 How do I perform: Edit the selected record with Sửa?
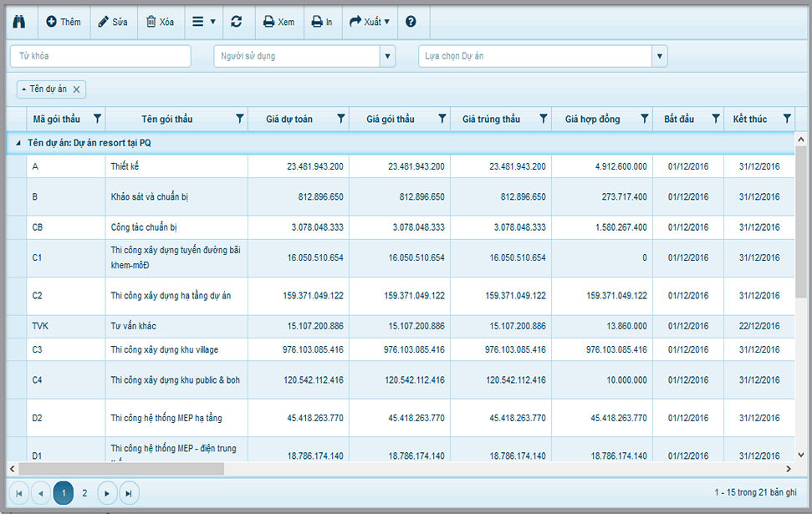[113, 22]
